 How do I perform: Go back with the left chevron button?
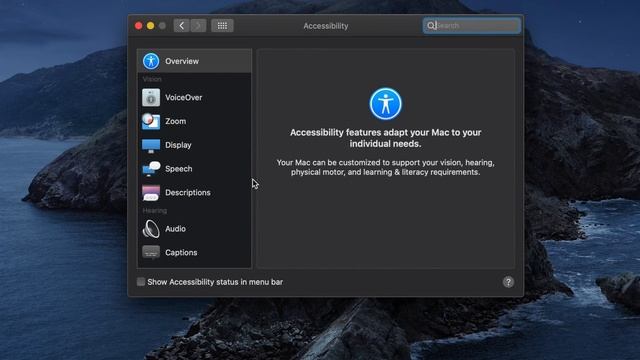[x=181, y=26]
